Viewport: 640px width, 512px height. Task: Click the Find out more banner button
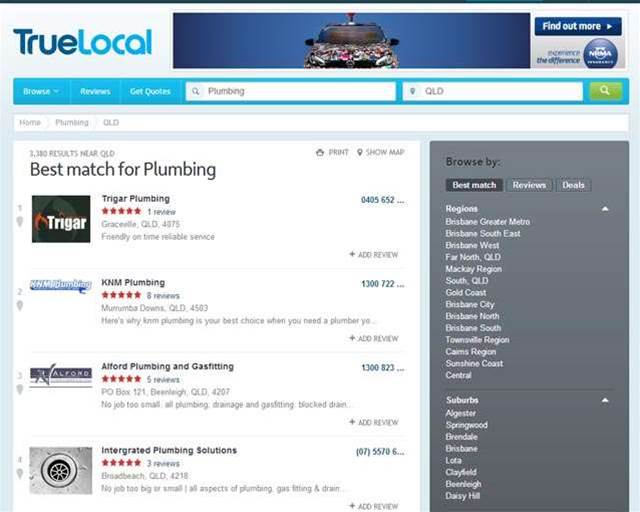(578, 26)
